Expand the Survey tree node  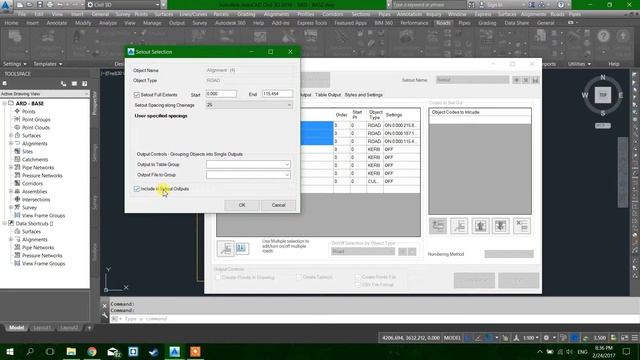tap(11, 207)
